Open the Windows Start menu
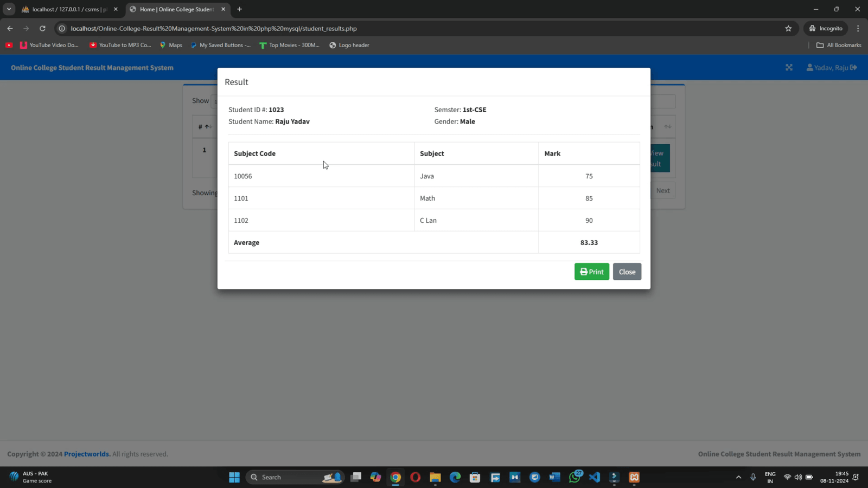The image size is (868, 488). click(x=234, y=477)
